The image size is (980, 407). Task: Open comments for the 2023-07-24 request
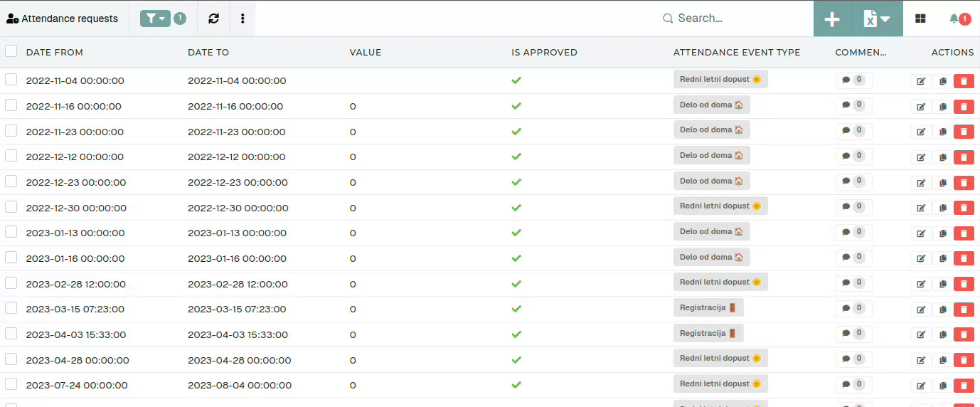tap(853, 384)
